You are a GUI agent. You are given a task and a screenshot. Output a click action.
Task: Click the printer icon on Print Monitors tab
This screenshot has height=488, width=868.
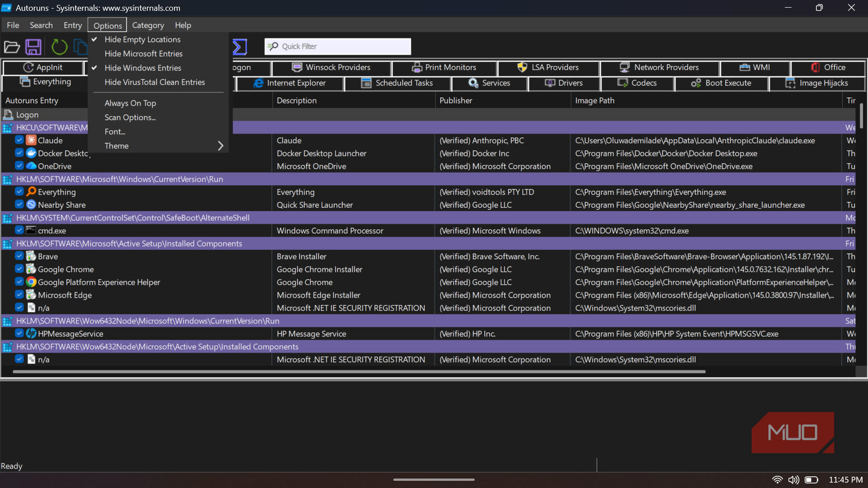click(417, 67)
